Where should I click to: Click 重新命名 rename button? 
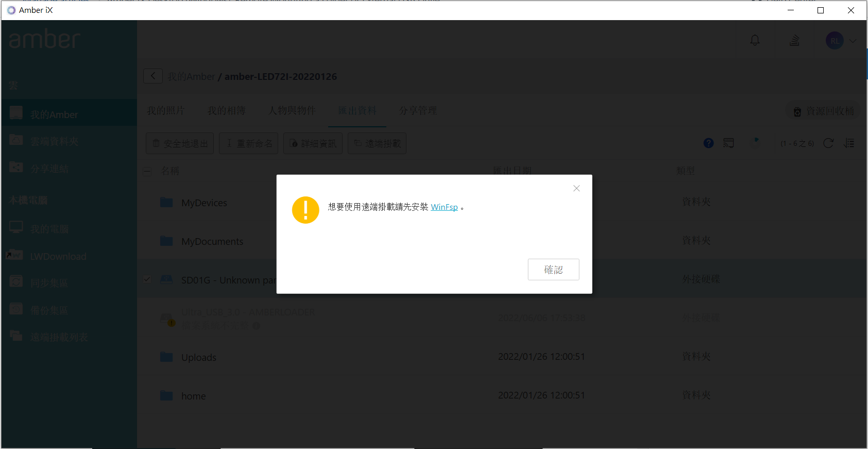pos(249,143)
